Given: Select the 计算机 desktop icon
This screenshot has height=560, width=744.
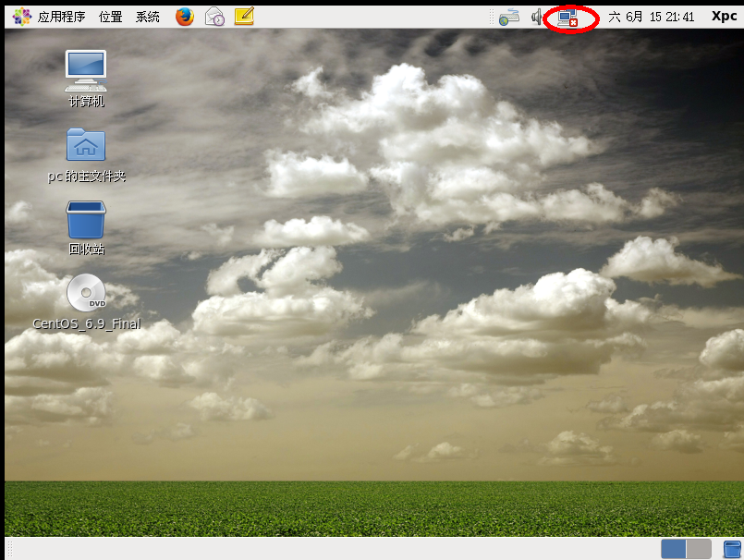Looking at the screenshot, I should tap(86, 71).
